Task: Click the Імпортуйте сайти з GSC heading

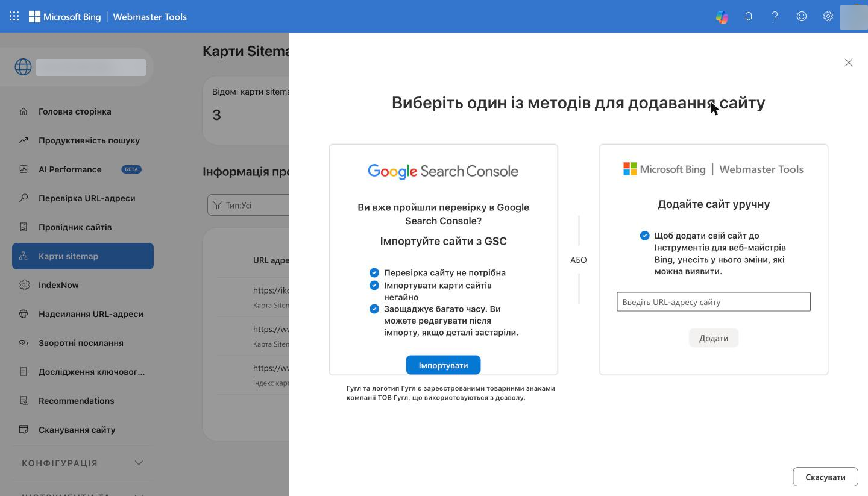Action: pos(443,241)
